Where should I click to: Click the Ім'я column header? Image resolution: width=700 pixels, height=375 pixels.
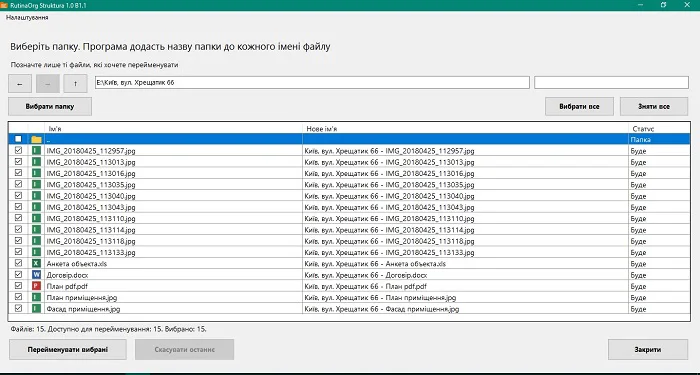173,129
